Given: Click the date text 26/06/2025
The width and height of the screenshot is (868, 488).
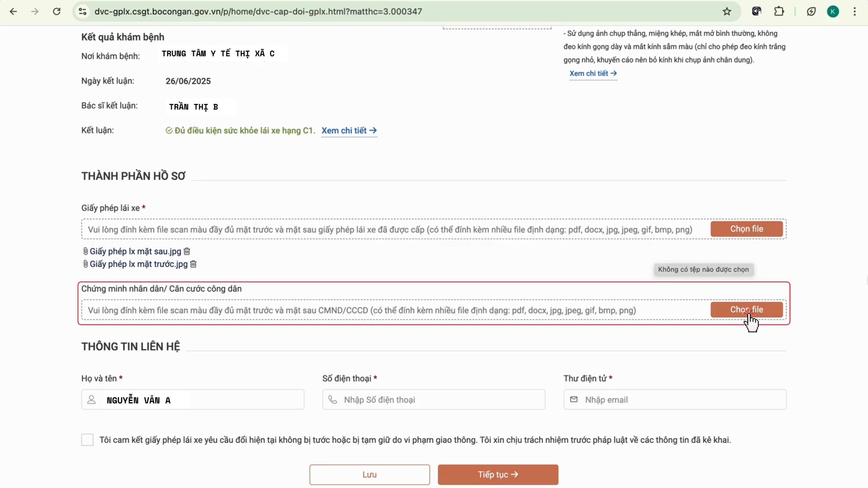Looking at the screenshot, I should point(188,81).
